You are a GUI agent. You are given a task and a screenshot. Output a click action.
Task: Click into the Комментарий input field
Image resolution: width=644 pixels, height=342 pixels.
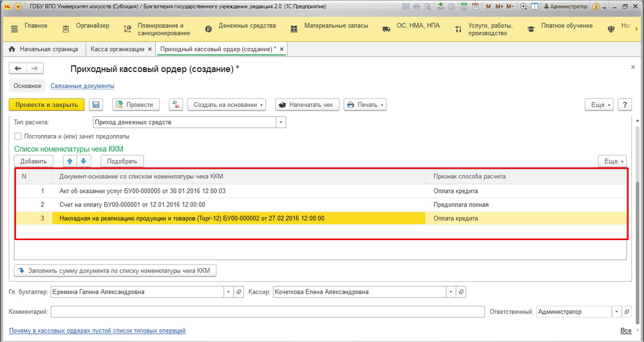pyautogui.click(x=267, y=312)
